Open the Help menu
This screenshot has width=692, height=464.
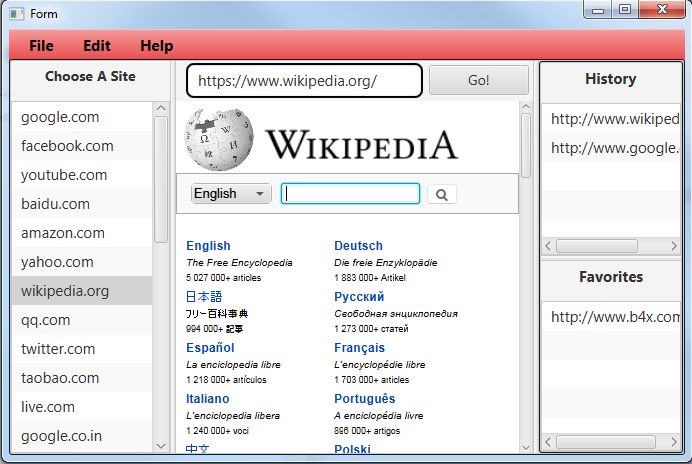[x=157, y=46]
